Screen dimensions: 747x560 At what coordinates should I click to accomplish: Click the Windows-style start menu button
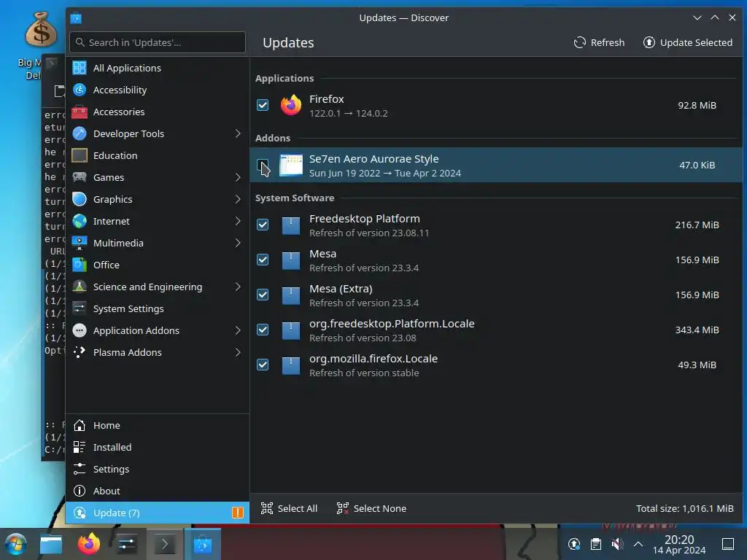(x=15, y=544)
